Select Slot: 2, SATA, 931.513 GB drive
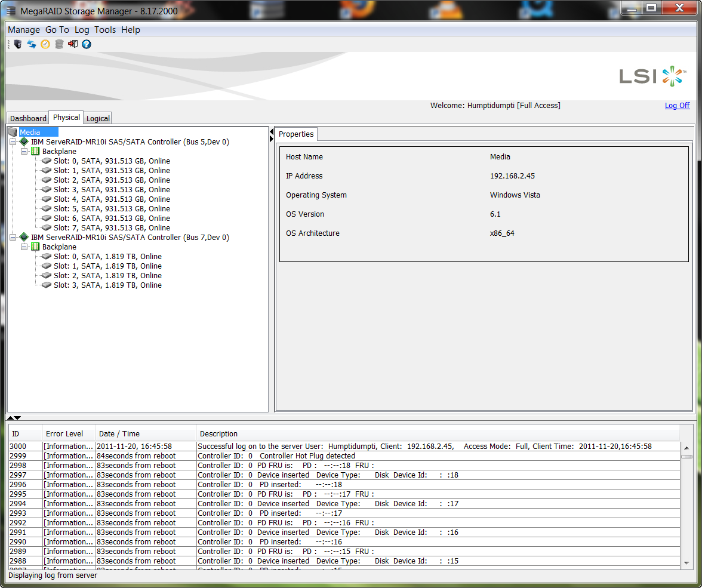This screenshot has width=702, height=588. tap(112, 180)
